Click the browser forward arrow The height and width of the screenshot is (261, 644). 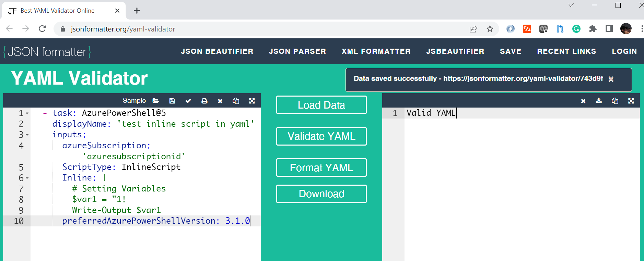tap(26, 28)
